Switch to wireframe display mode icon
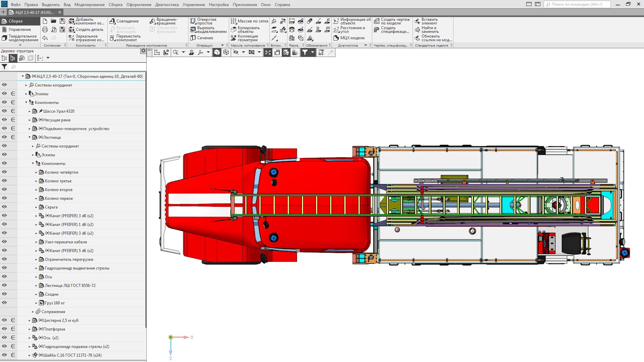The image size is (644, 362). [226, 52]
